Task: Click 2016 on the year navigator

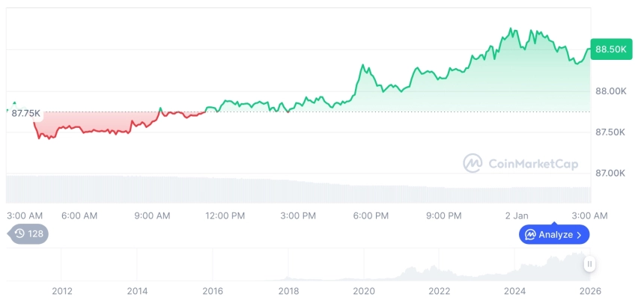Action: [x=213, y=290]
